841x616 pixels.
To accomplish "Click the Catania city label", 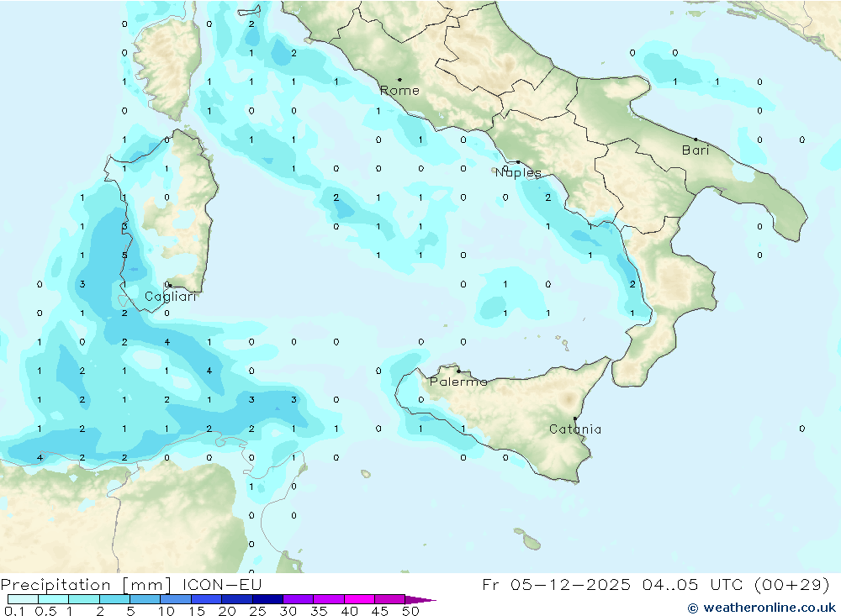I will point(575,429).
